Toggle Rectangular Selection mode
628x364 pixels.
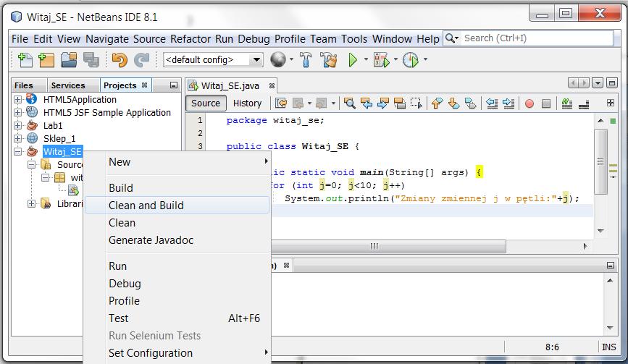[416, 103]
